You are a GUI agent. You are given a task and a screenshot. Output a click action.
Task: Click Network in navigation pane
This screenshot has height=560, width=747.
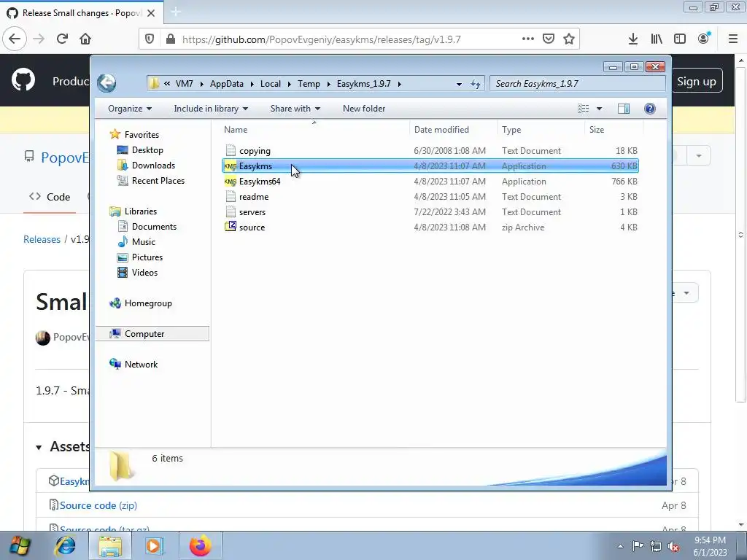(141, 365)
